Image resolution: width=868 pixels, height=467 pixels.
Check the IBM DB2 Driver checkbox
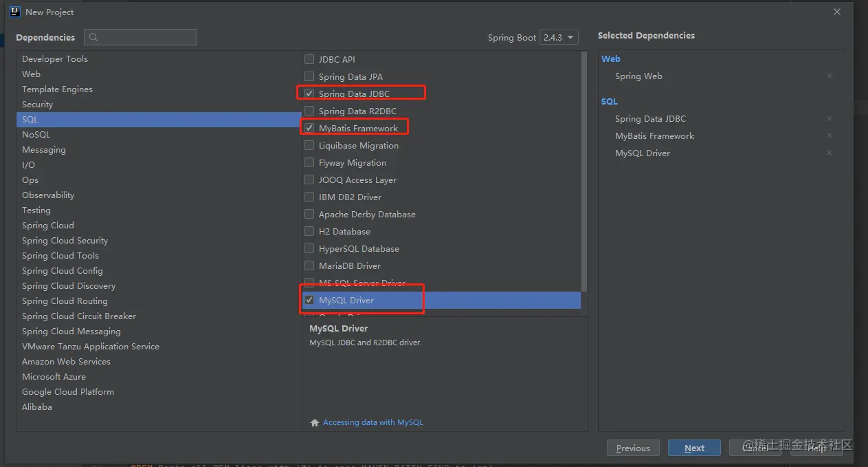pos(309,197)
